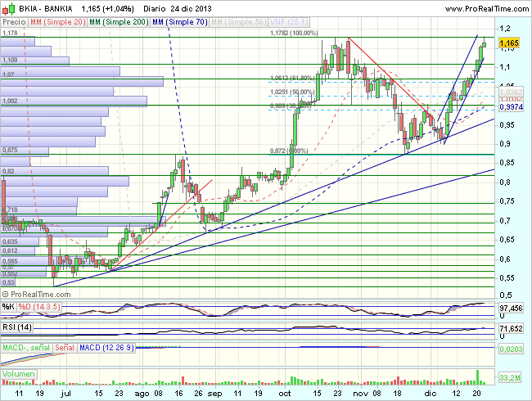Click the nov label on the time axis

point(361,394)
